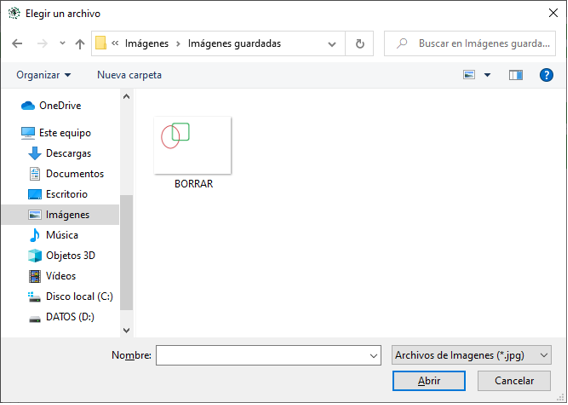
Task: Close the Elegir un archivo dialog
Action: (553, 13)
